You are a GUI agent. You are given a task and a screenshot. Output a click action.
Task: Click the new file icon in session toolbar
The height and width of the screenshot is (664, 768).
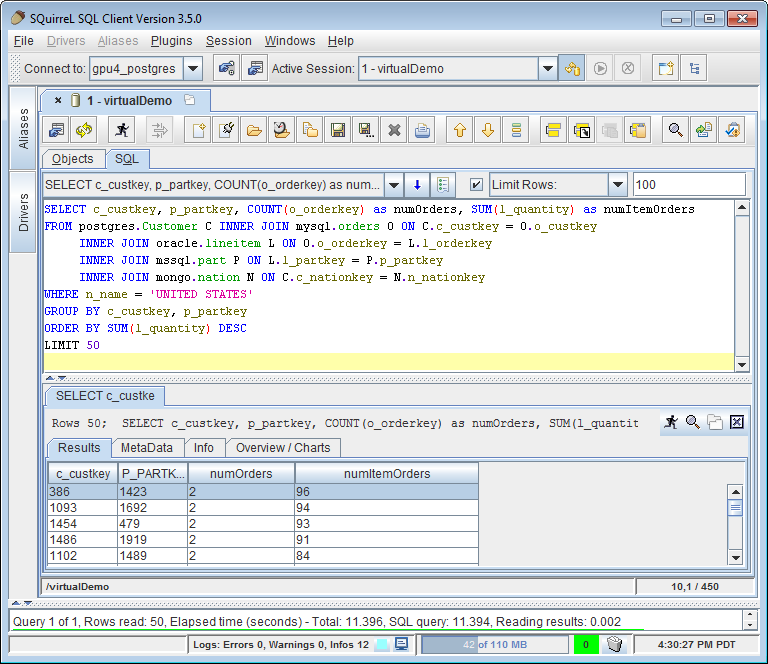pyautogui.click(x=198, y=130)
